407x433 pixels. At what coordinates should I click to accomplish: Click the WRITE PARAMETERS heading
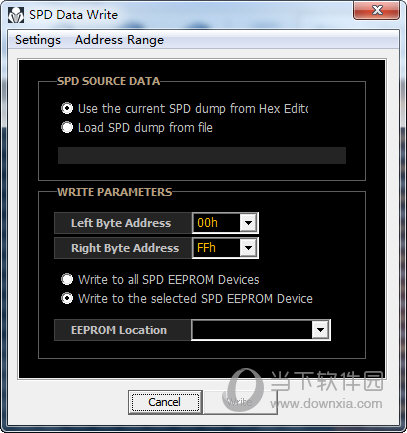(115, 192)
